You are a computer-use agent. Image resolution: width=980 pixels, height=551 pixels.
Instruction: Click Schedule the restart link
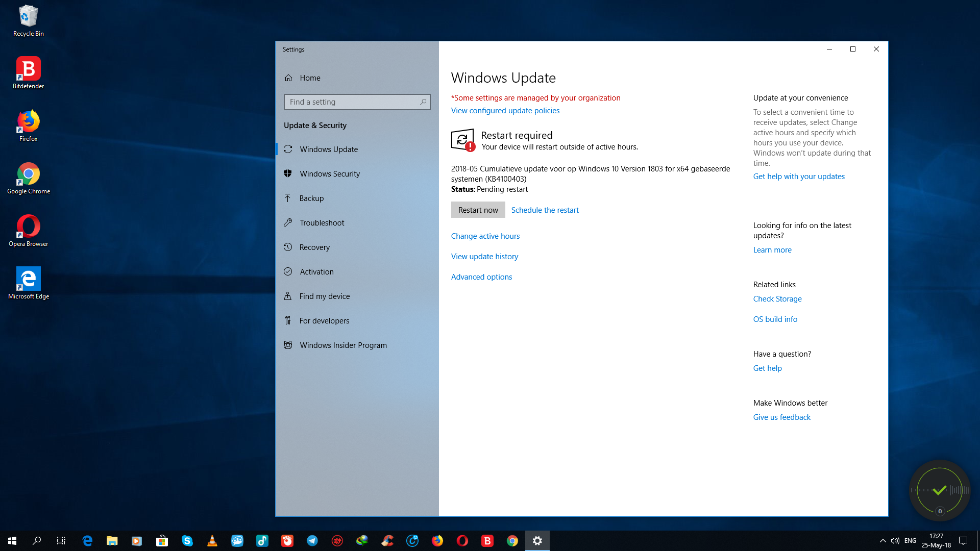pyautogui.click(x=545, y=210)
